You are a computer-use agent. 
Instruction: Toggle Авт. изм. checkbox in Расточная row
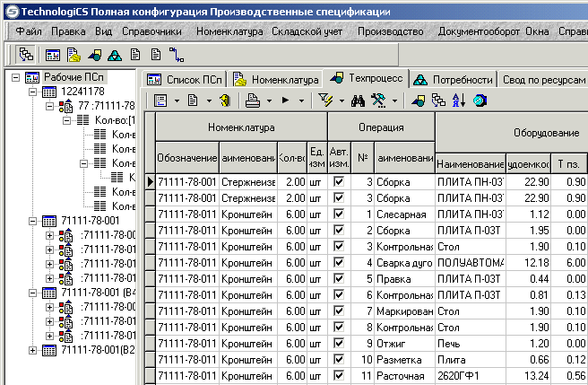click(x=338, y=375)
